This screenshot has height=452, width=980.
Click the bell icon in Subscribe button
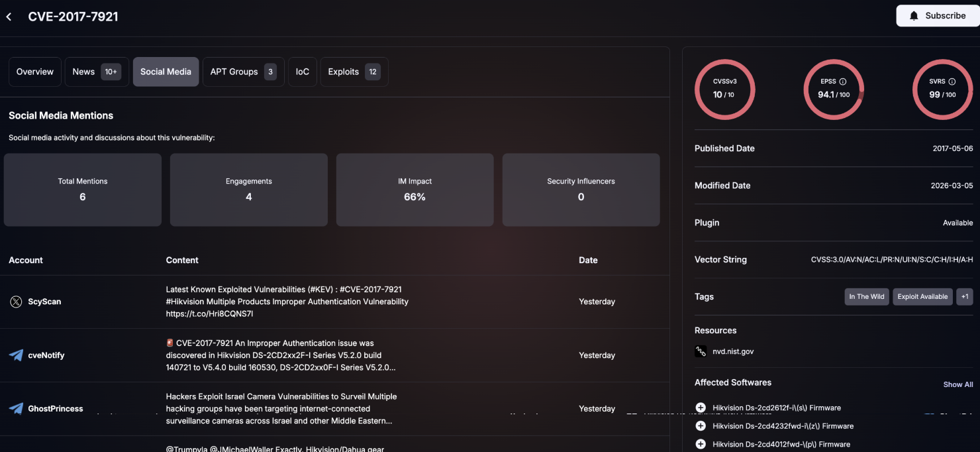pos(914,16)
